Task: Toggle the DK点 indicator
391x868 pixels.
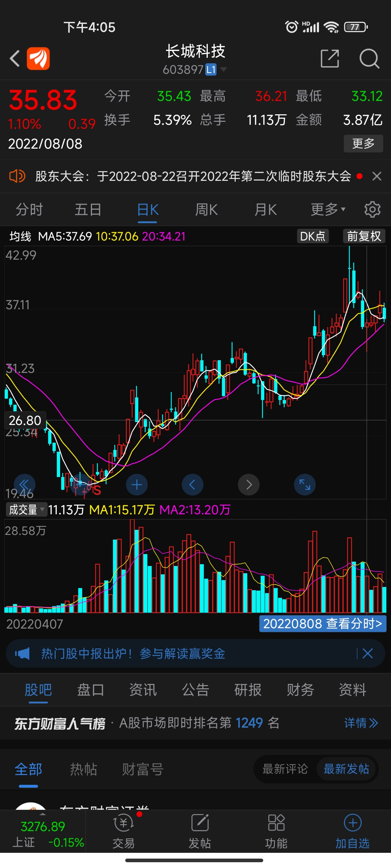Action: [313, 236]
